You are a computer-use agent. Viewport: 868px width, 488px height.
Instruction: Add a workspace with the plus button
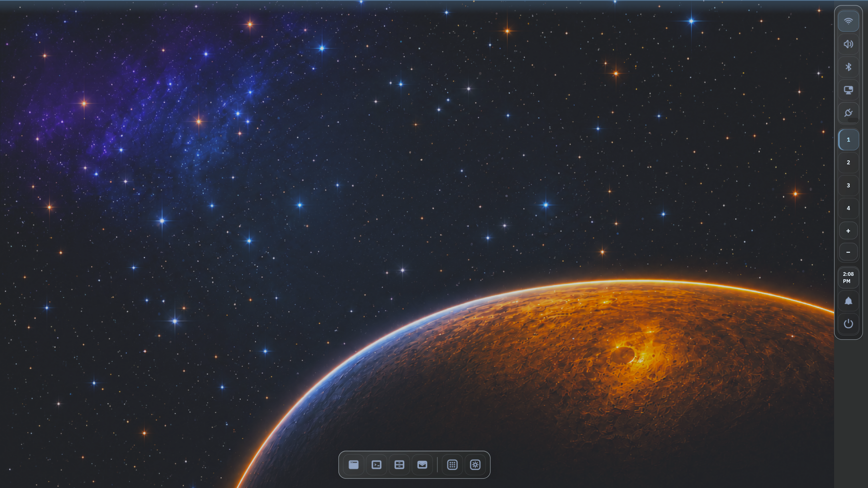[848, 231]
